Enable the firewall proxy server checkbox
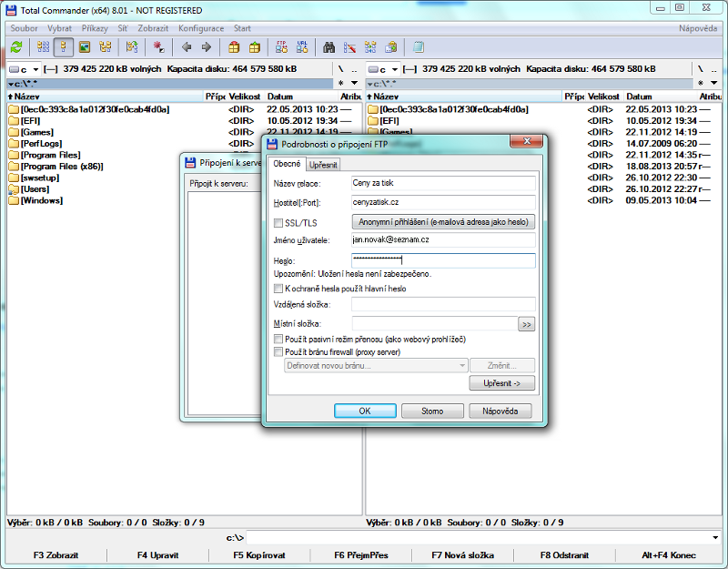This screenshot has width=728, height=569. point(278,352)
